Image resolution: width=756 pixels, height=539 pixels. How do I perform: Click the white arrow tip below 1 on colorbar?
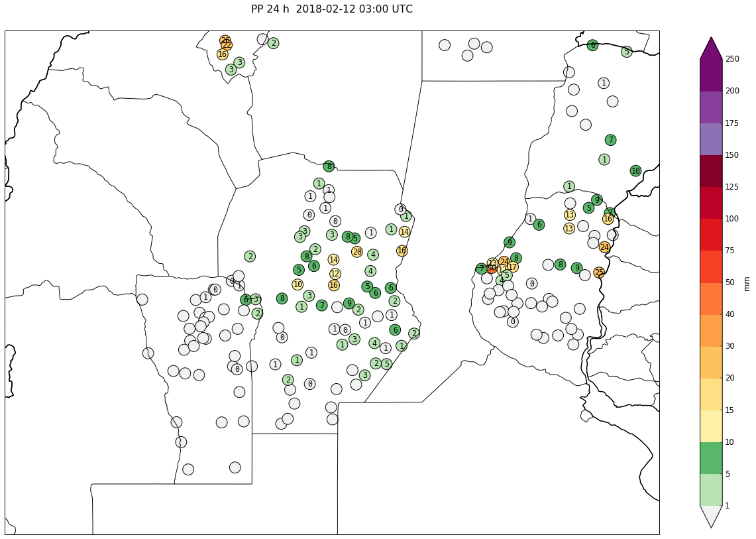[x=711, y=516]
